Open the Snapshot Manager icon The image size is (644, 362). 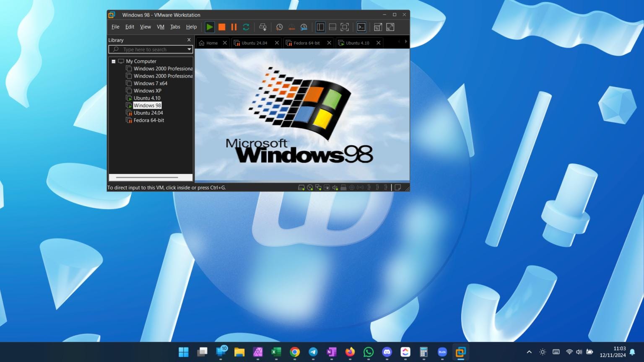click(304, 27)
